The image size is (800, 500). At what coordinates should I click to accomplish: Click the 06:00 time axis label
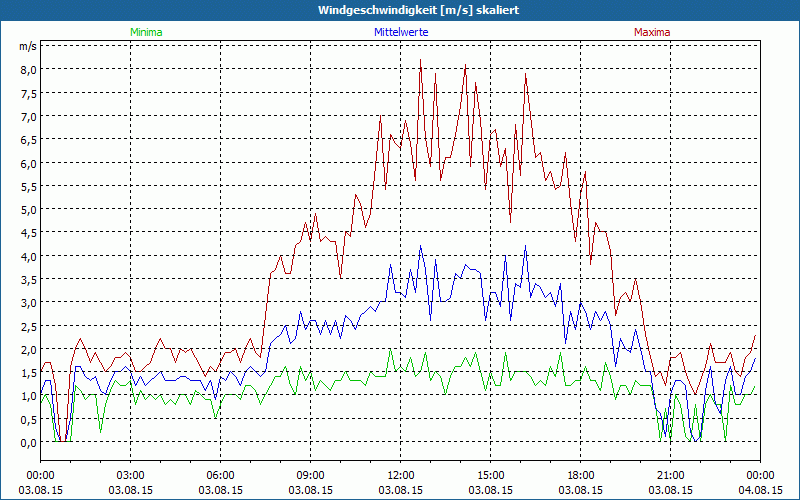(220, 476)
